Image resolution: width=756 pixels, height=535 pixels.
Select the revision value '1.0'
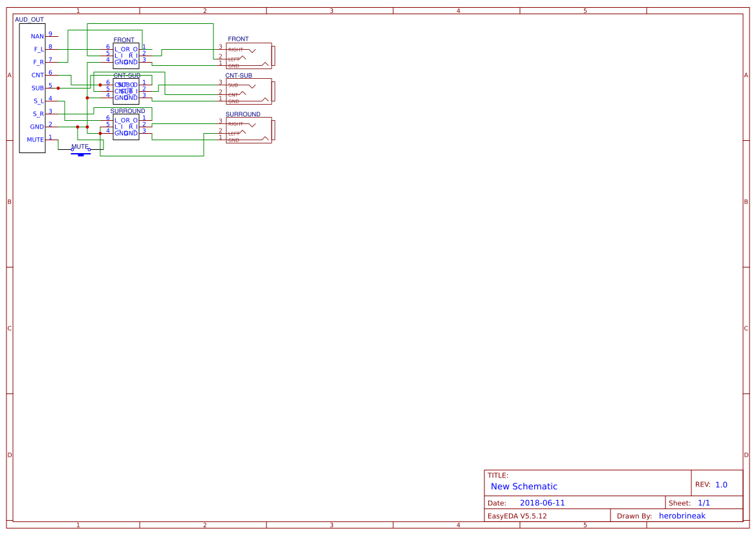click(x=721, y=485)
